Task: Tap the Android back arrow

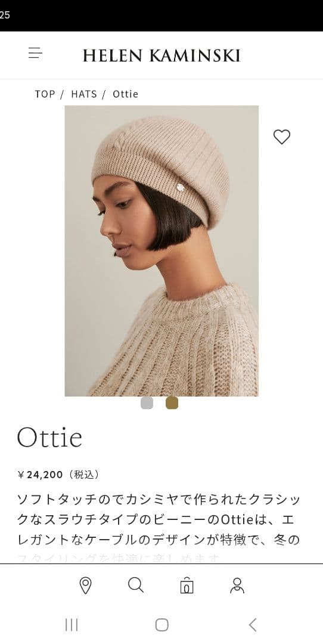Action: pyautogui.click(x=253, y=625)
